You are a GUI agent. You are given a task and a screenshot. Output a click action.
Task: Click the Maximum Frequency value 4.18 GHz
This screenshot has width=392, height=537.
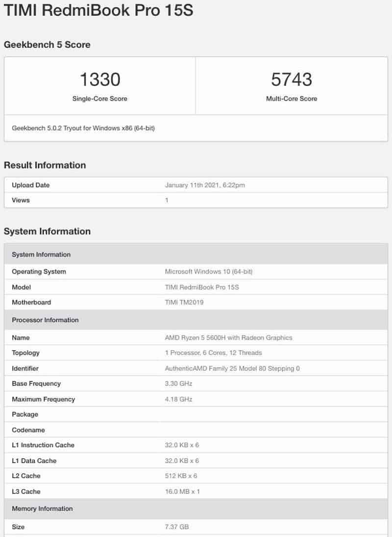[179, 399]
